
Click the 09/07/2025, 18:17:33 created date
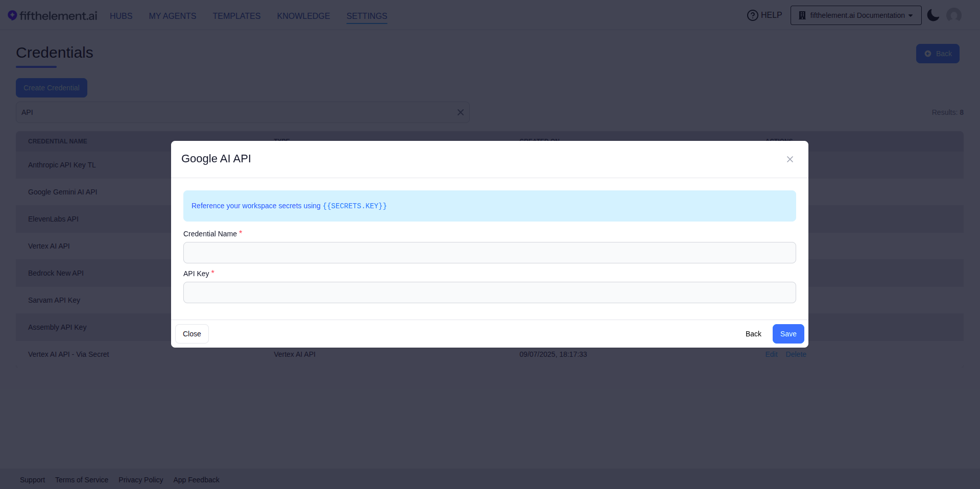[x=553, y=354]
